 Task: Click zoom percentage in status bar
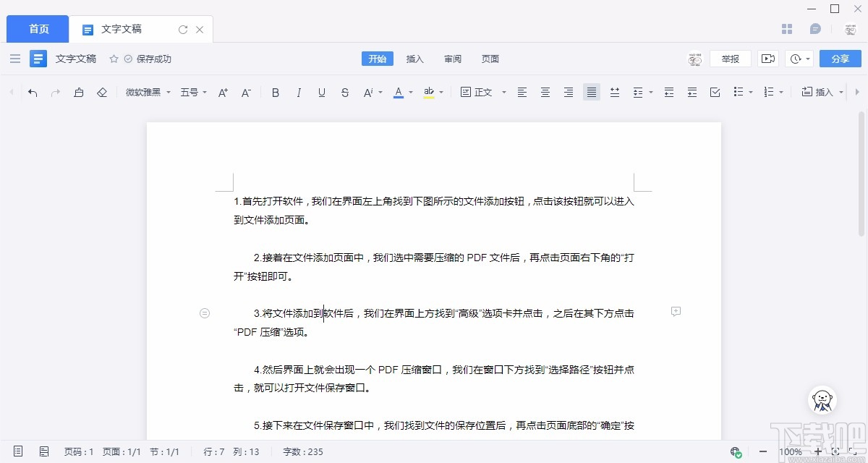click(x=790, y=451)
